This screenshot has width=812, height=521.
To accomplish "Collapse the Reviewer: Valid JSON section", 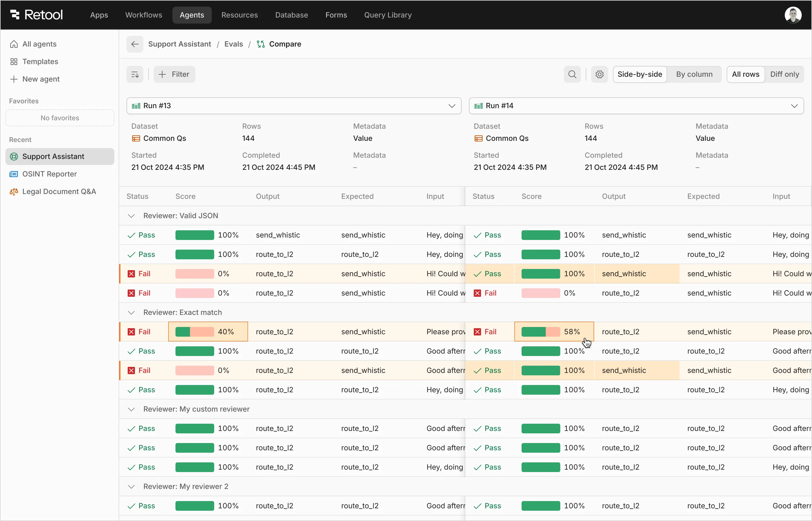I will click(x=131, y=215).
